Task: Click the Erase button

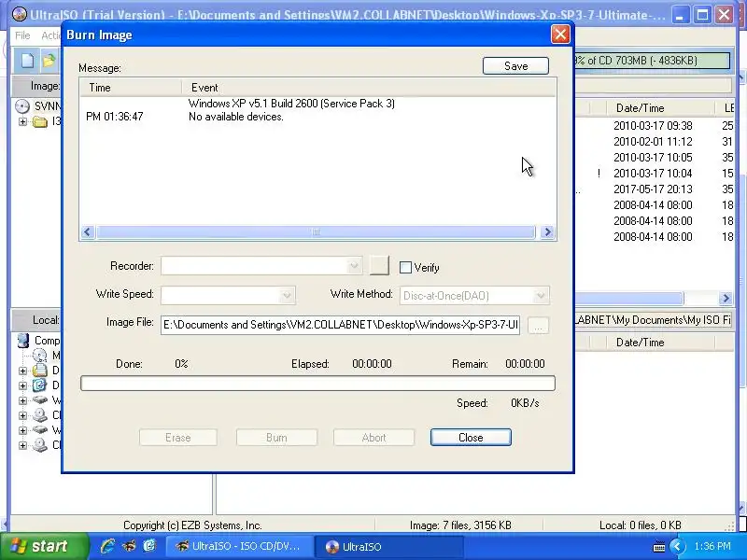Action: click(x=177, y=437)
